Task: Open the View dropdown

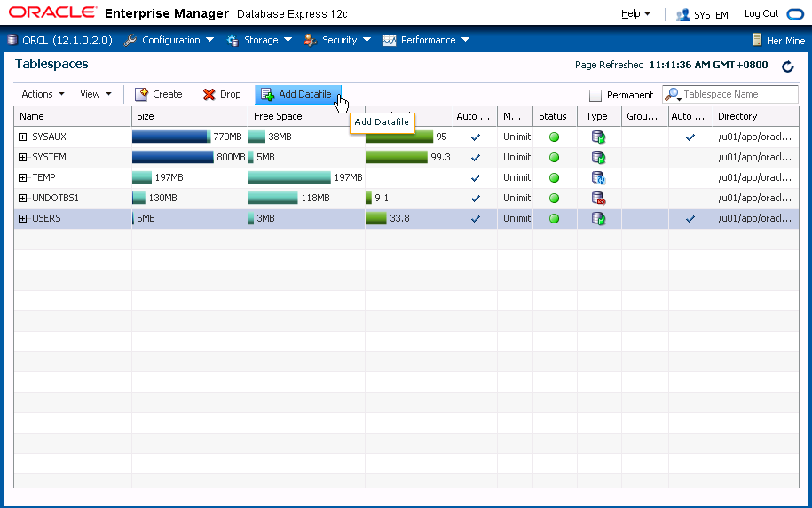Action: click(x=96, y=94)
